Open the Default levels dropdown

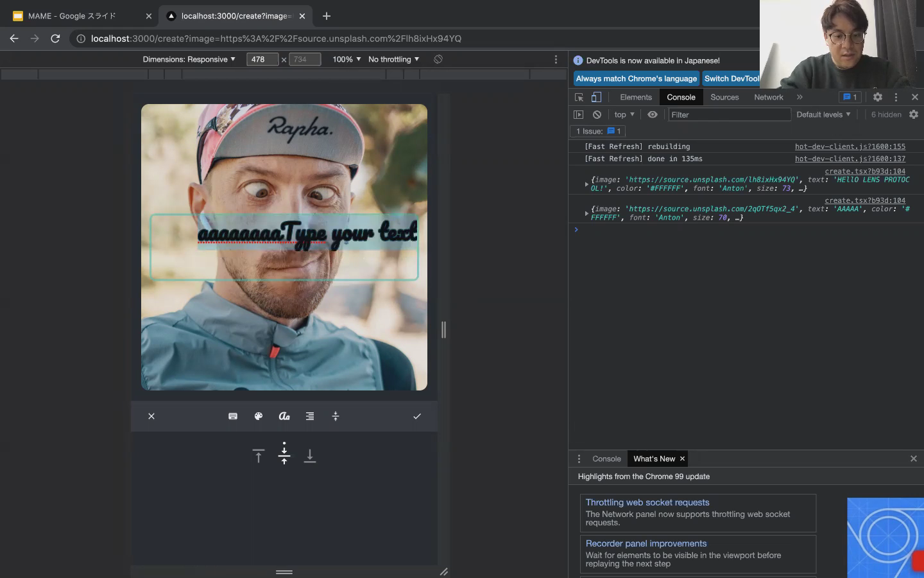click(x=823, y=114)
